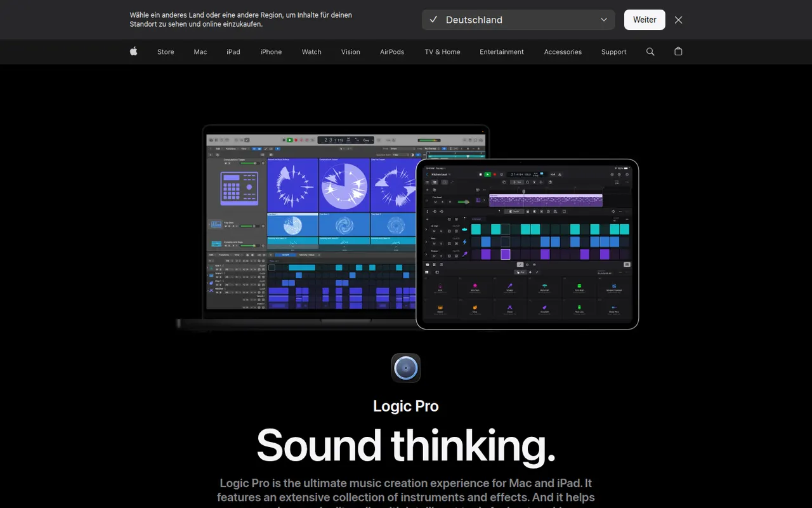Open the Store menu item
The image size is (812, 508).
[x=166, y=52]
